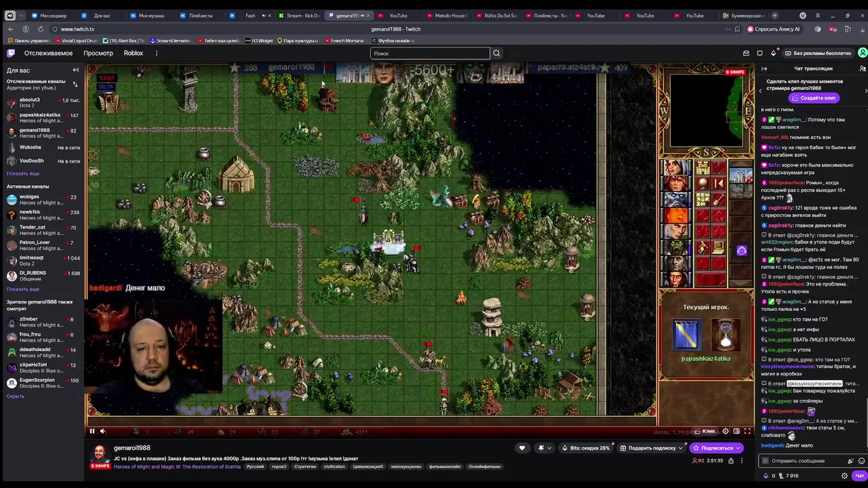Viewport: 868px width, 488px height.
Task: Open VooDooSh channel in sidebar
Action: [43, 161]
